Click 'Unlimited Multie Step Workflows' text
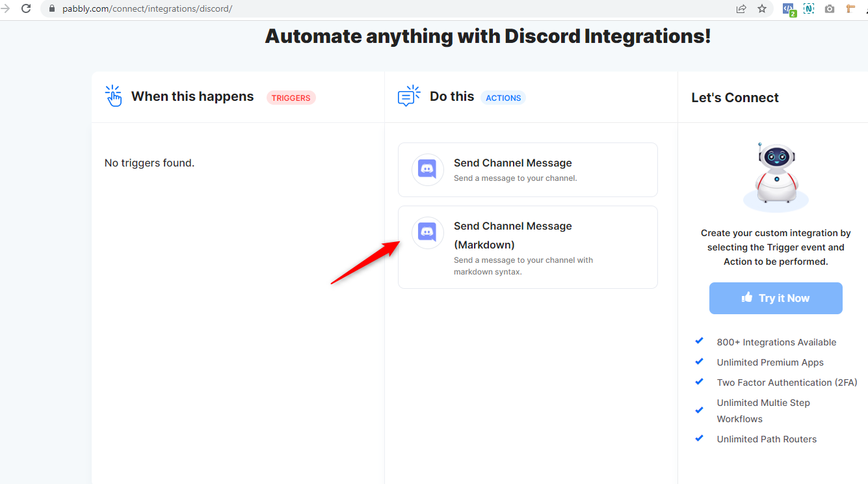The width and height of the screenshot is (868, 484). 763,410
